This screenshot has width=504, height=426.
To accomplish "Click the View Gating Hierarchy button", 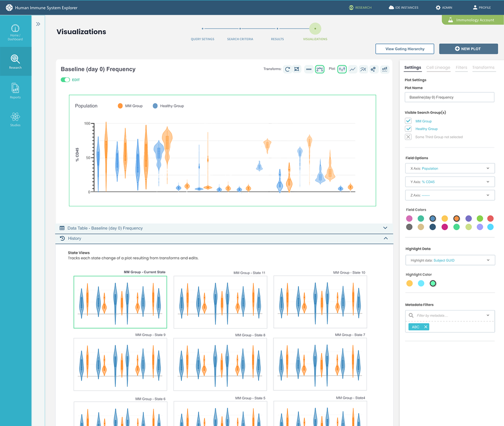I will [x=405, y=49].
